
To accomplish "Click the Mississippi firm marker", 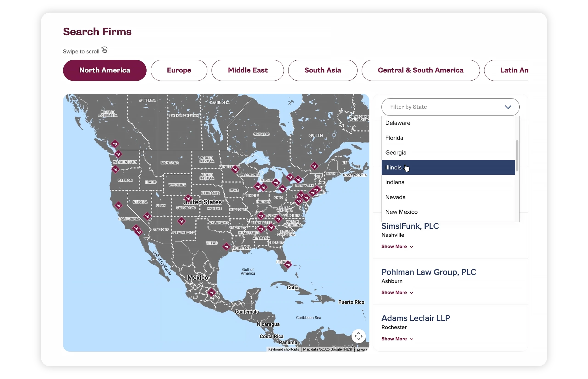I will [261, 229].
